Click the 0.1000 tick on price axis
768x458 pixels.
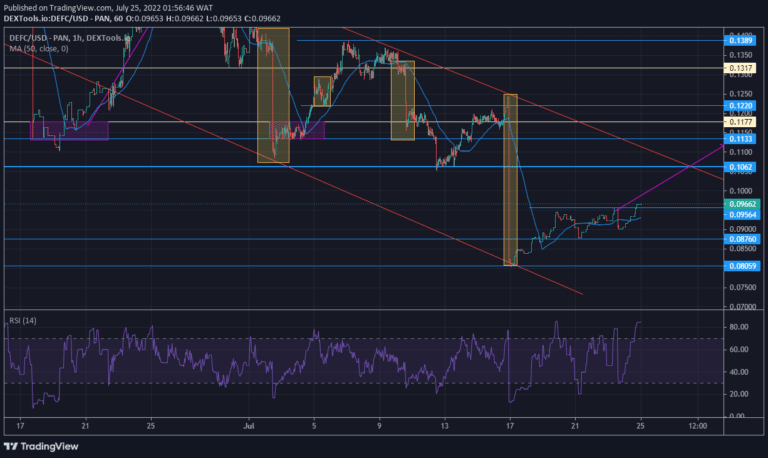click(741, 191)
